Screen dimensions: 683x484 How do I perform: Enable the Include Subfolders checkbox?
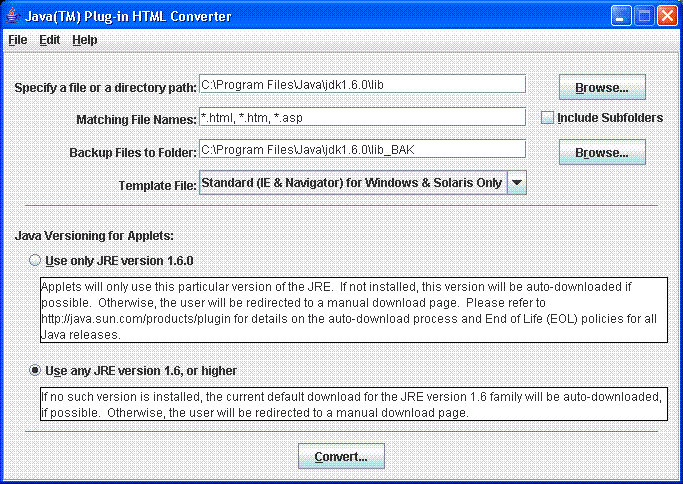(x=547, y=118)
